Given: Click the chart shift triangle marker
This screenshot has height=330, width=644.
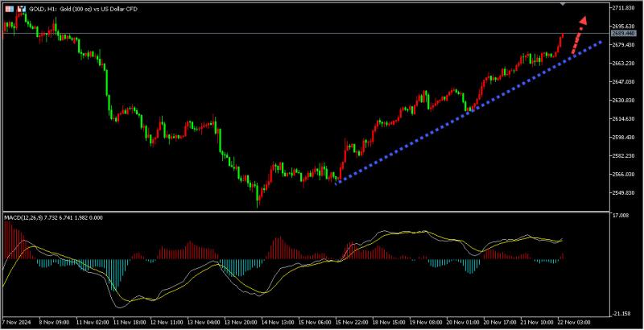Looking at the screenshot, I should pyautogui.click(x=563, y=4).
